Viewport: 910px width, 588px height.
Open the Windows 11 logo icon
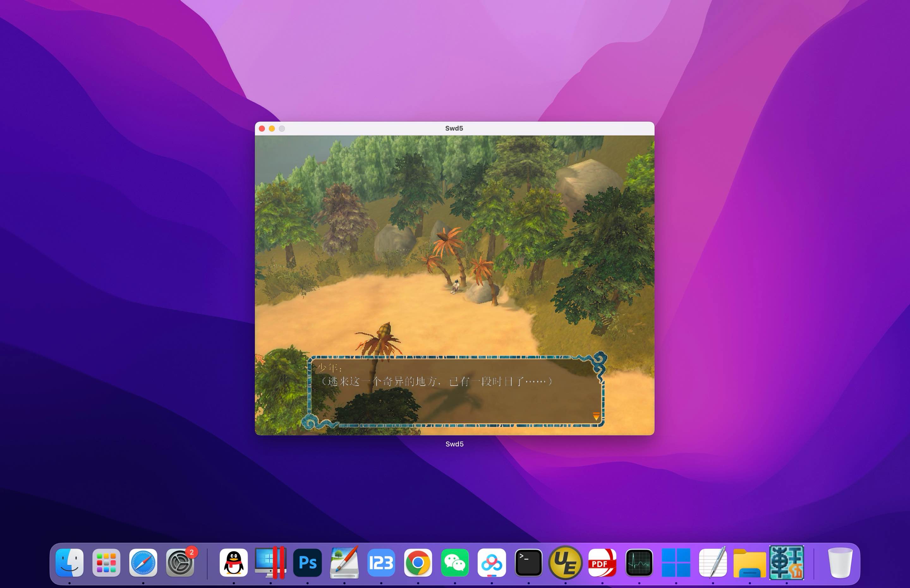point(676,562)
